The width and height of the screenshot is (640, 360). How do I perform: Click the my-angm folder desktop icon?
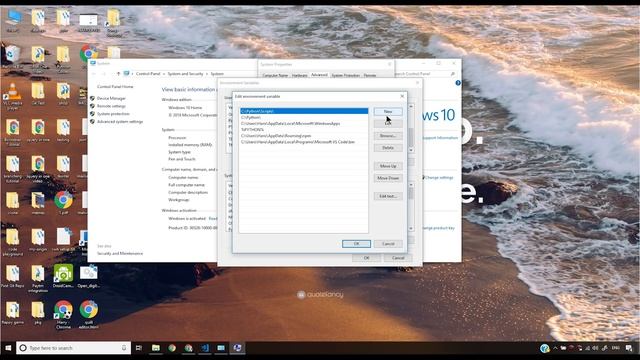pos(38,240)
